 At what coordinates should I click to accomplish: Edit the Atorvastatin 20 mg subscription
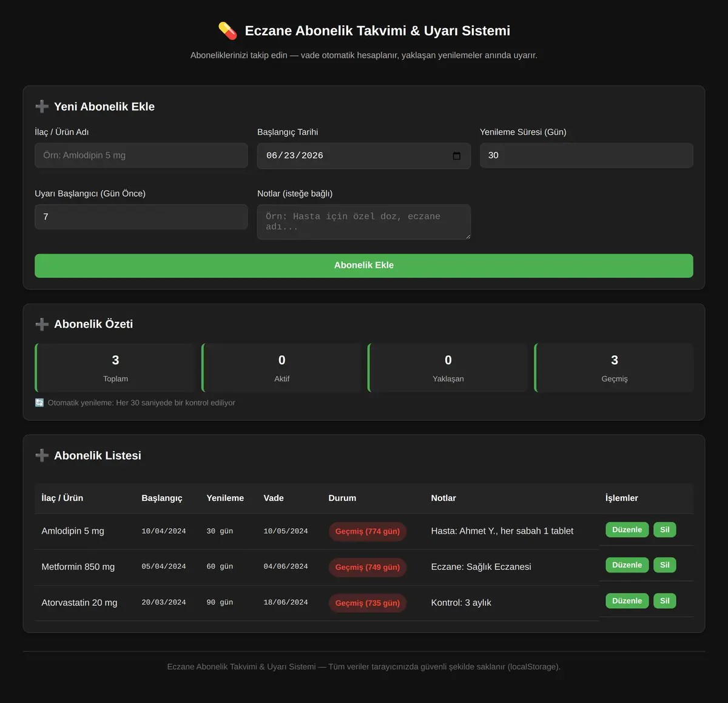pos(627,601)
